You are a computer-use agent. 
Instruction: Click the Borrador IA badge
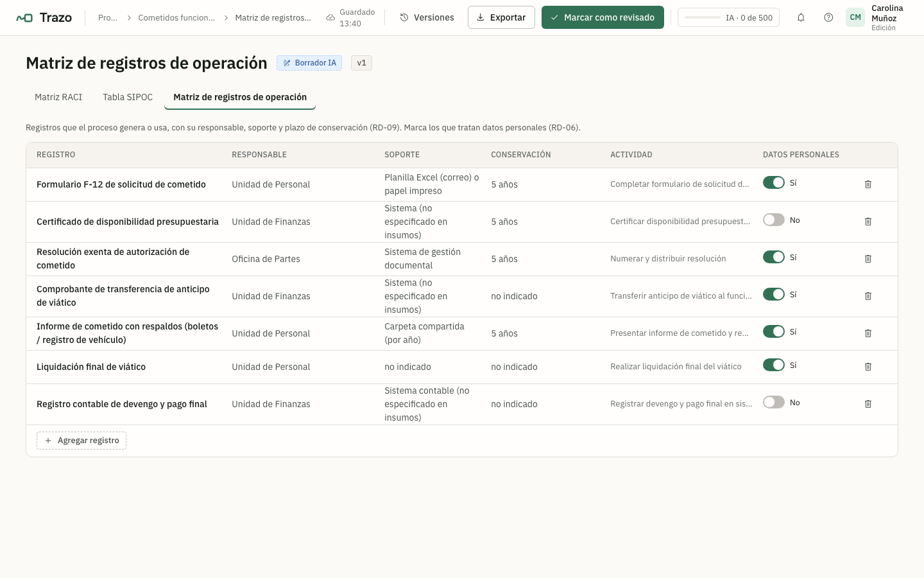309,63
